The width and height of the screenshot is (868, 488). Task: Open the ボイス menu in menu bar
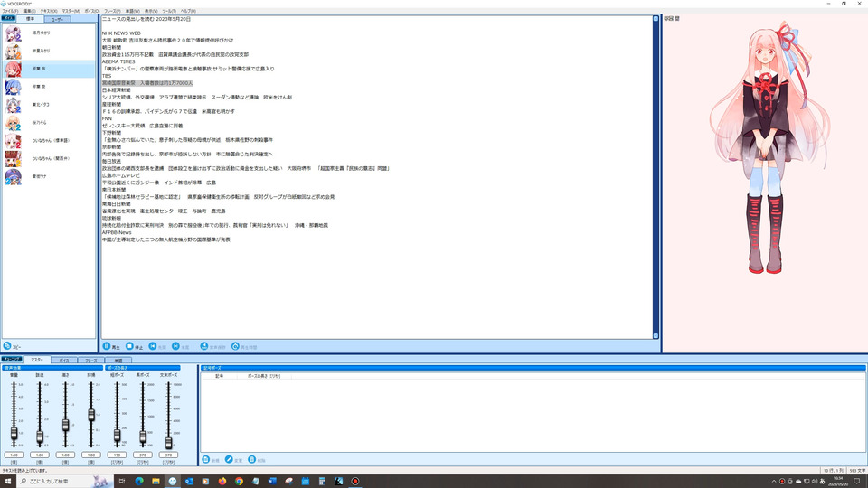[92, 11]
